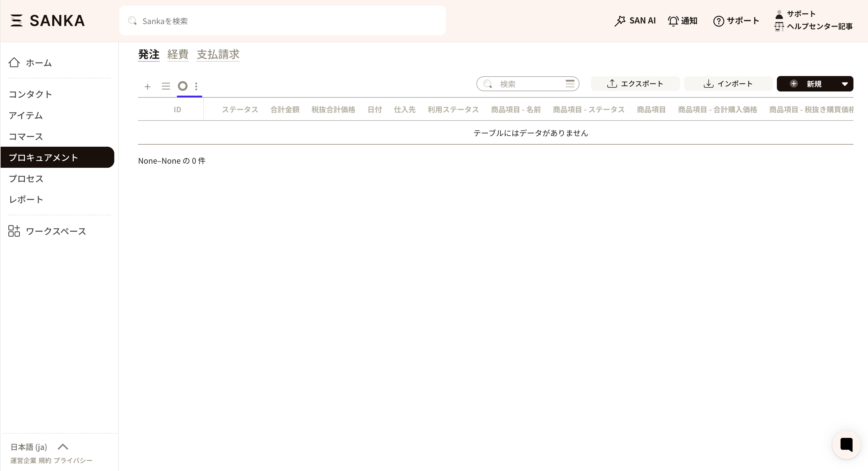Image resolution: width=868 pixels, height=471 pixels.
Task: Switch to the 経費 tab
Action: click(x=178, y=54)
